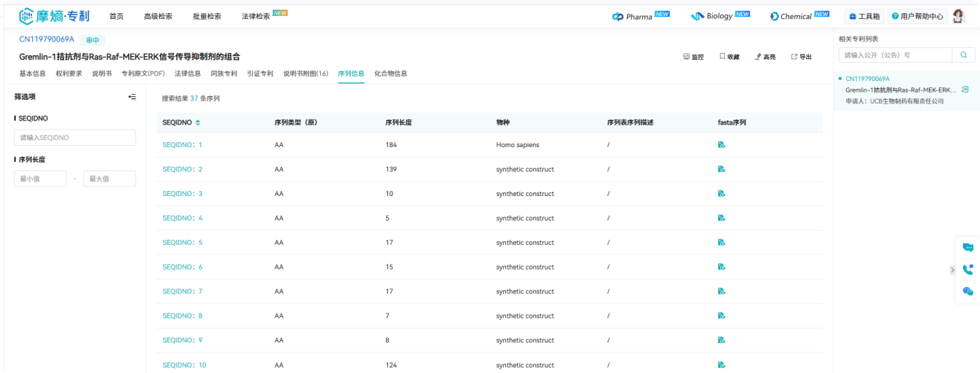
Task: Download fasta for SEQIDNO: 7 row
Action: point(721,291)
